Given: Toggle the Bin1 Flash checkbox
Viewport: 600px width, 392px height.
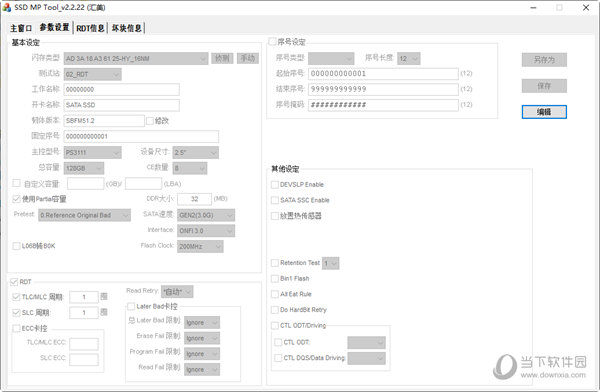Looking at the screenshot, I should pos(274,279).
